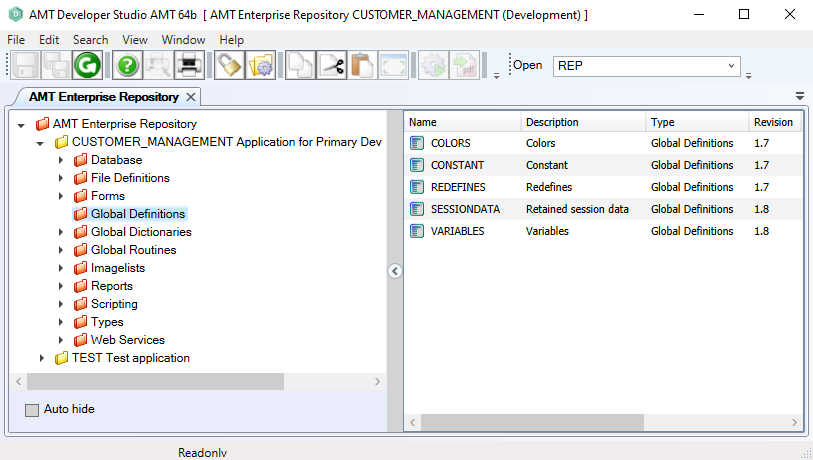813x460 pixels.
Task: Open the Search menu
Action: [90, 40]
